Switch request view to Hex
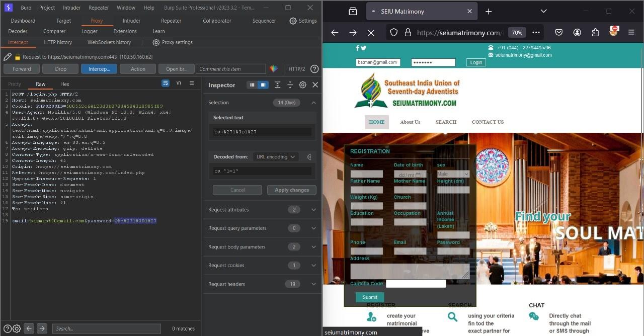This screenshot has height=336, width=644. (65, 84)
